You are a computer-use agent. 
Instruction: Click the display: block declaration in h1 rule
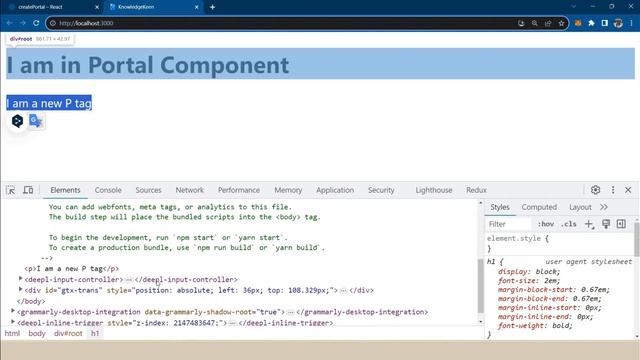point(529,271)
